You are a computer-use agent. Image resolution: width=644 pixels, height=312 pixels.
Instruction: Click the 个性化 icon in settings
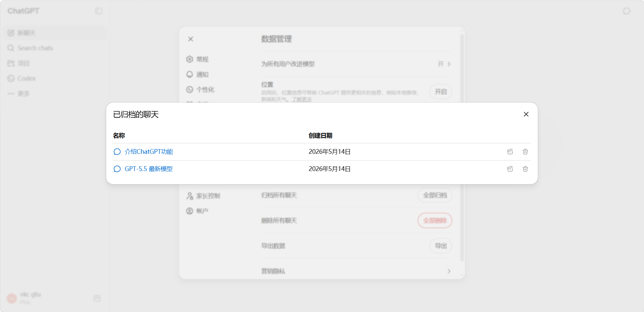190,90
